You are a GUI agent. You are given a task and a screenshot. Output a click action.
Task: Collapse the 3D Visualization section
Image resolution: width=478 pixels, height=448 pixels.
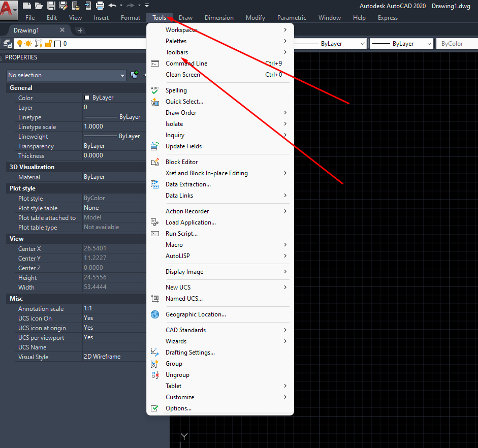click(76, 167)
